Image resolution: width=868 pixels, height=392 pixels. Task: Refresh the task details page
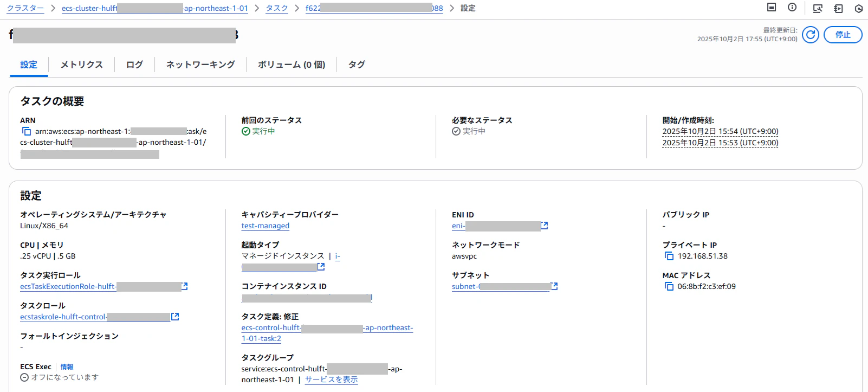coord(810,35)
